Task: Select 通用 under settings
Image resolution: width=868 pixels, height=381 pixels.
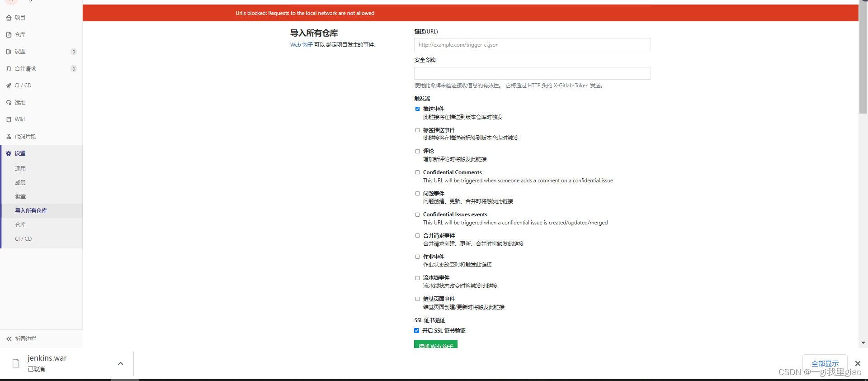Action: point(20,169)
